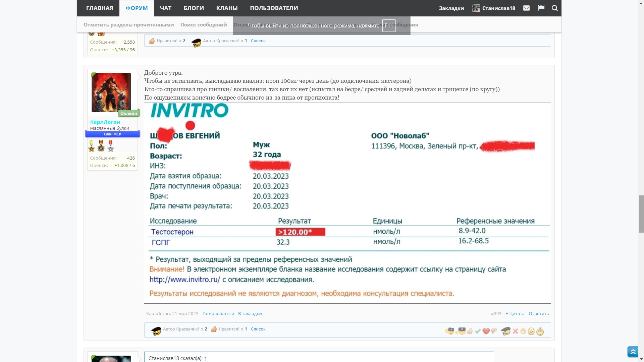Rate post with red cross

tap(515, 331)
